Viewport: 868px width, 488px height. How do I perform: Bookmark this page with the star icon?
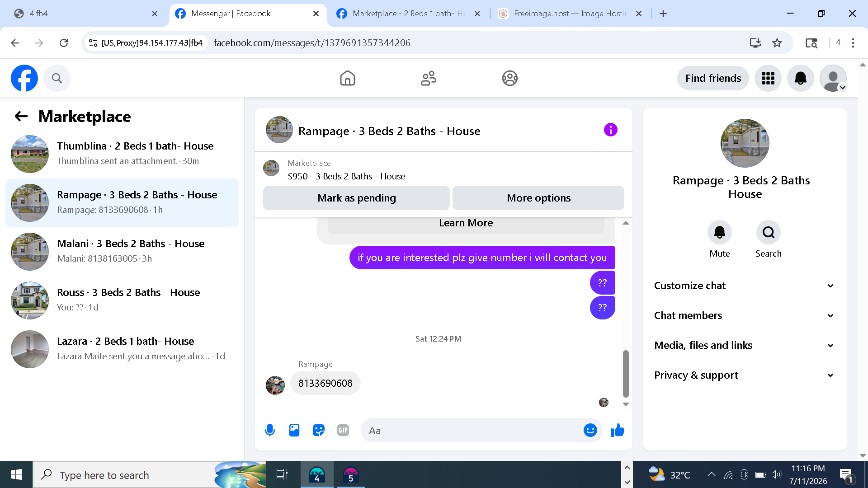click(777, 43)
